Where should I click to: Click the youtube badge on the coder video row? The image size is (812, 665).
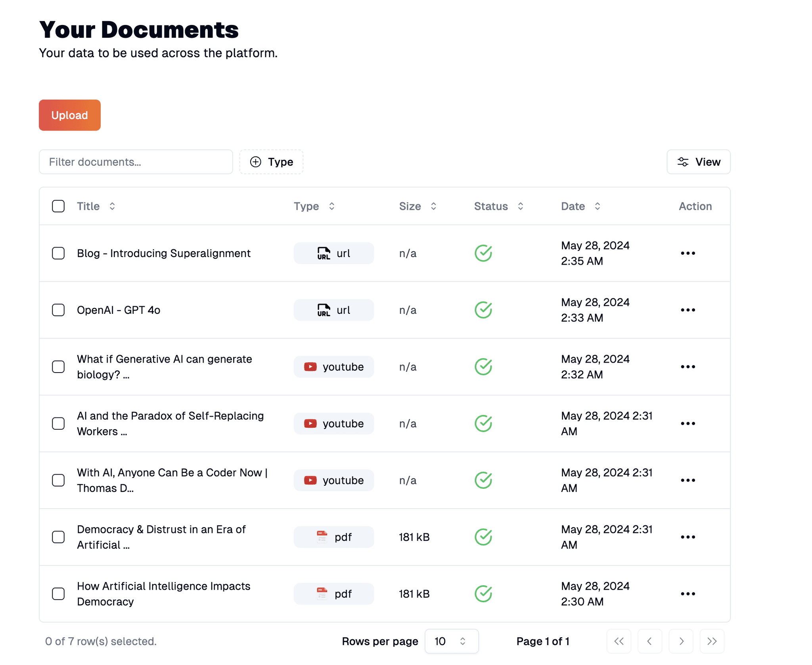[x=333, y=480]
